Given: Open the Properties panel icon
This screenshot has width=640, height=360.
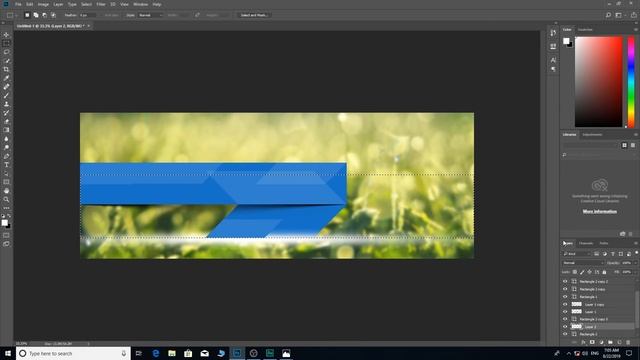Looking at the screenshot, I should pos(553,47).
